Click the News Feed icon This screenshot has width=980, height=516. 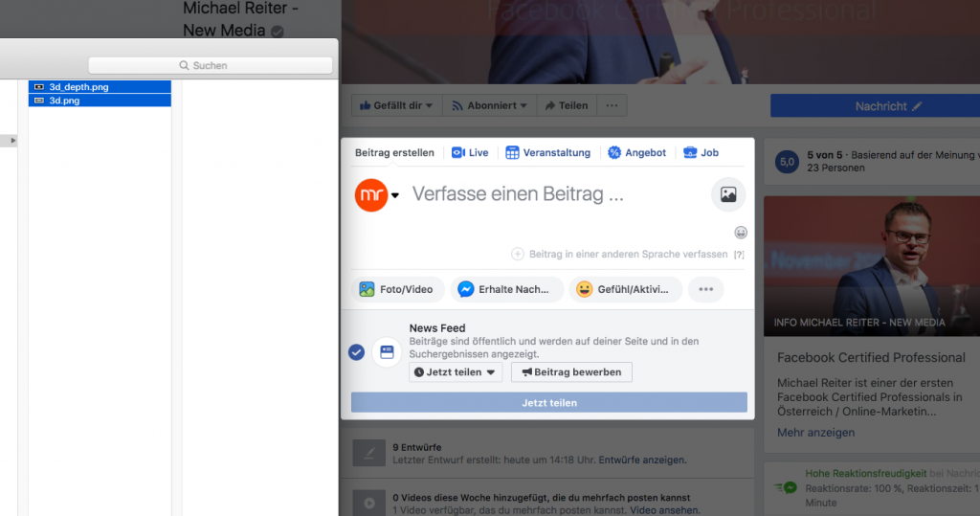(x=387, y=352)
